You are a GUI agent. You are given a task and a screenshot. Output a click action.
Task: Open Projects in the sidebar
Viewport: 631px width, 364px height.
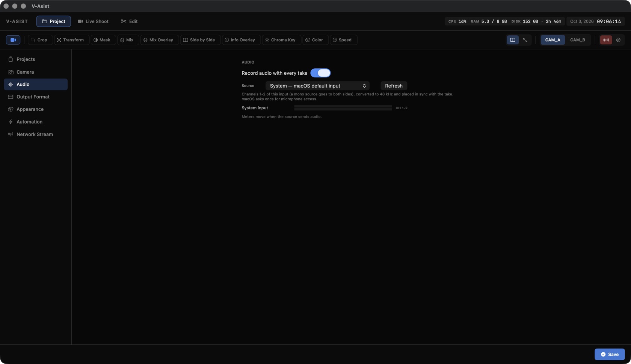tap(36, 59)
